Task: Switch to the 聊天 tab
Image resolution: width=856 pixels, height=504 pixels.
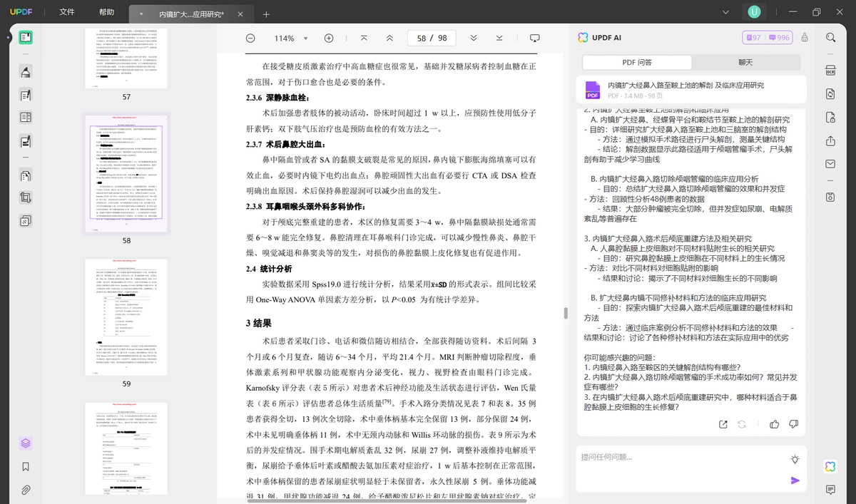Action: point(745,63)
